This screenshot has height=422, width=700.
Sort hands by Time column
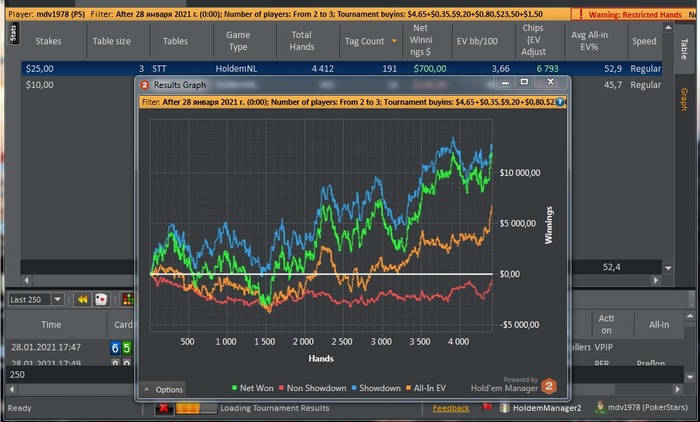pos(51,325)
